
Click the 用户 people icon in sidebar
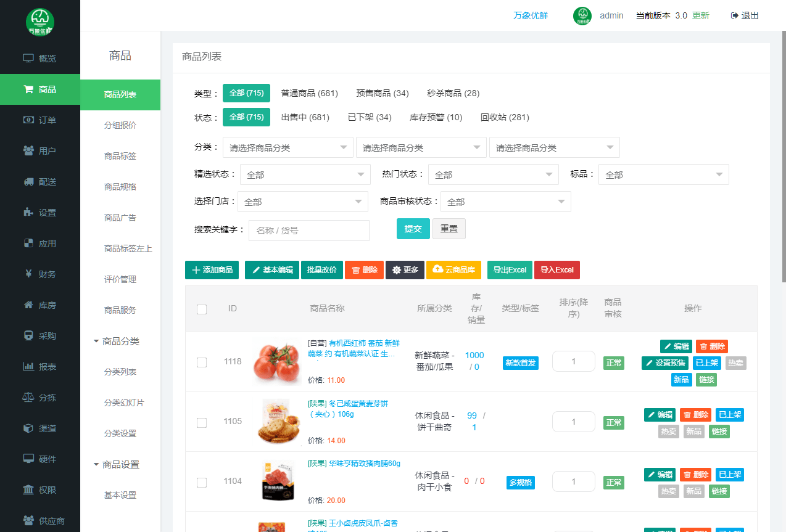(x=28, y=151)
